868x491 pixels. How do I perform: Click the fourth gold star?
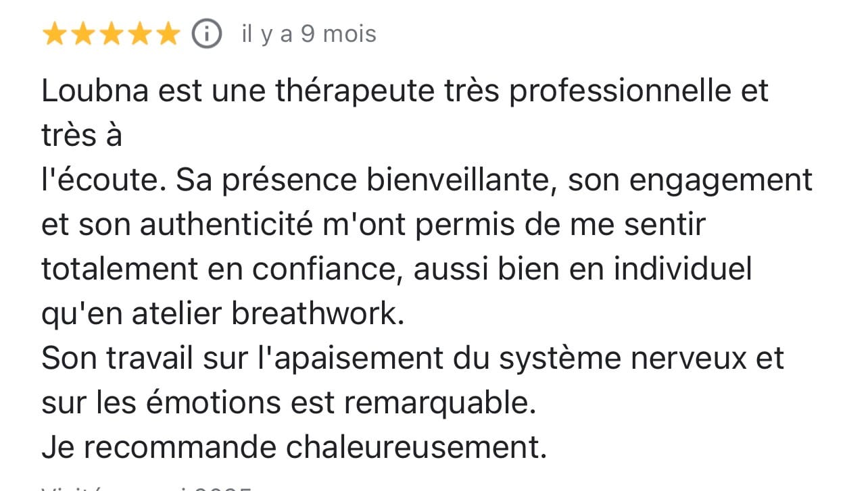(x=139, y=34)
